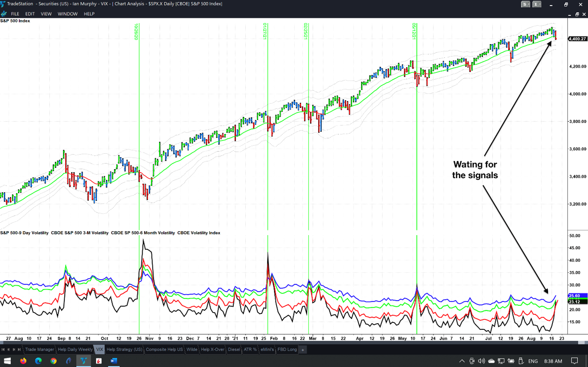Switch to the Diesel workspace tab
Viewport: 588px width, 367px height.
pyautogui.click(x=234, y=349)
